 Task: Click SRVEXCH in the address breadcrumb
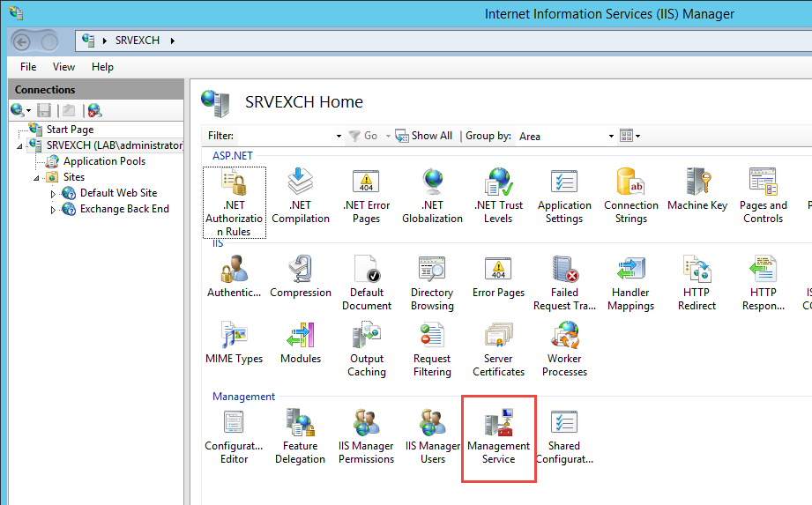coord(138,41)
